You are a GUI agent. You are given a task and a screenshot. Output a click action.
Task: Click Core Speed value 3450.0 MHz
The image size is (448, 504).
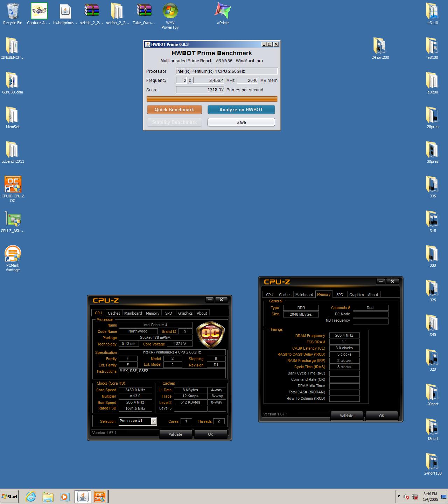(x=135, y=390)
